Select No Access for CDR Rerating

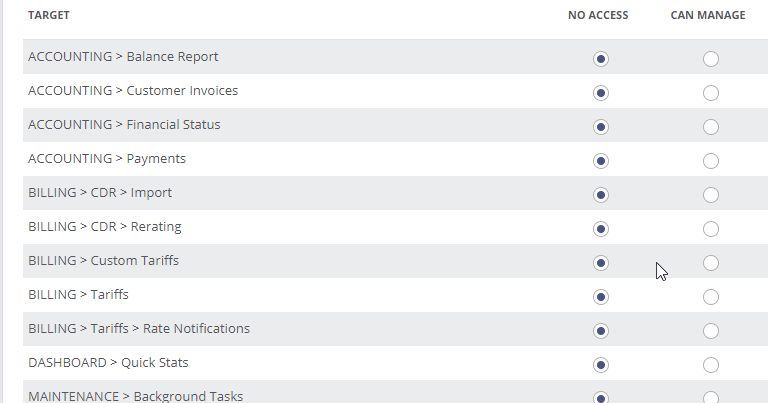(x=600, y=229)
